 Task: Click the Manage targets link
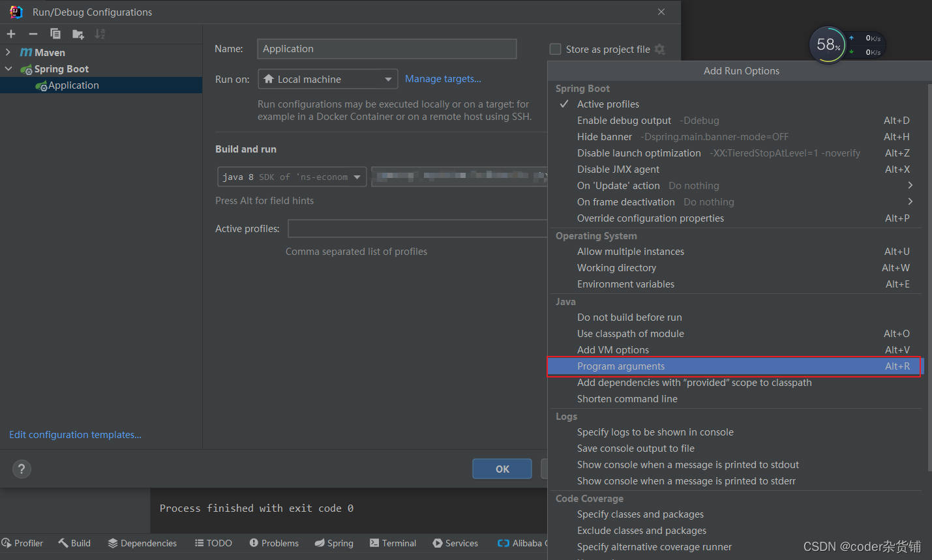pos(442,78)
